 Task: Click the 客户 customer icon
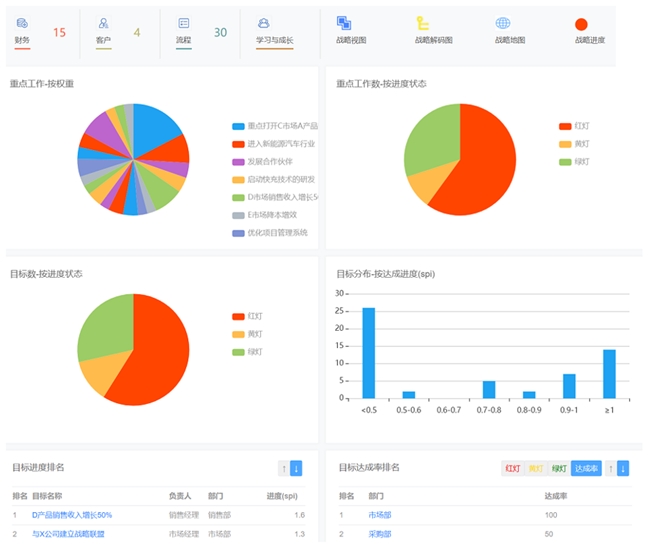tap(104, 23)
